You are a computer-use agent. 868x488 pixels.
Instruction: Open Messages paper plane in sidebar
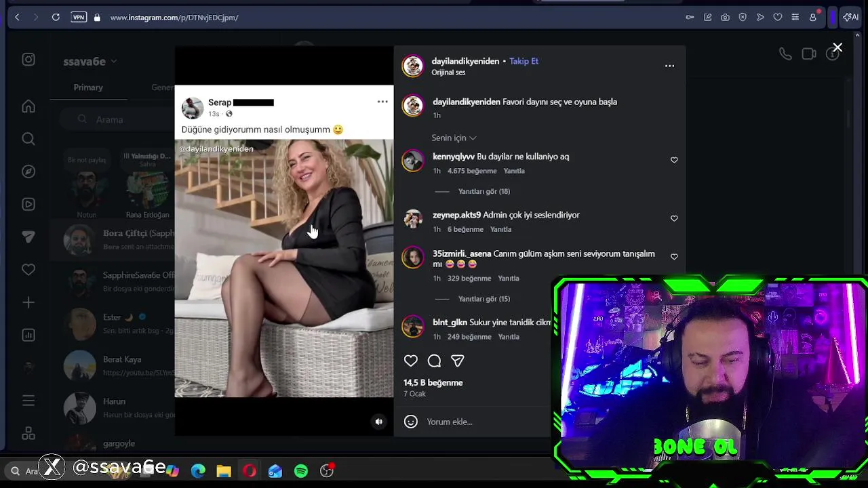point(28,237)
